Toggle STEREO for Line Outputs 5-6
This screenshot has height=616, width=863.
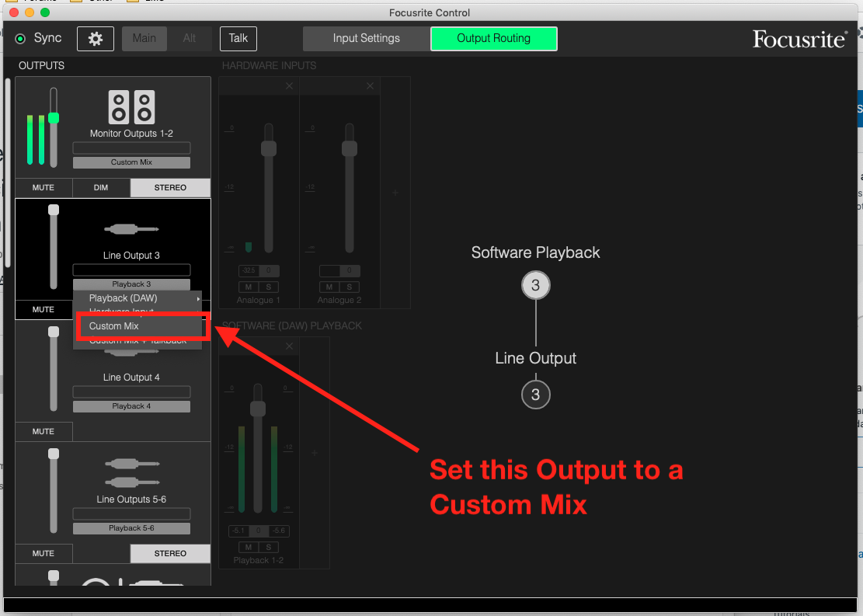(170, 553)
